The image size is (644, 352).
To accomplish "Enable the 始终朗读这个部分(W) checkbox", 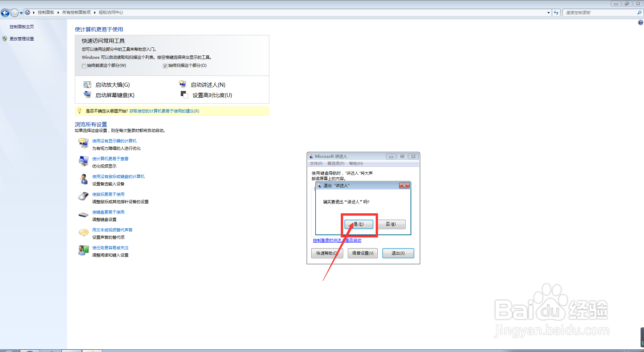I will (x=84, y=66).
